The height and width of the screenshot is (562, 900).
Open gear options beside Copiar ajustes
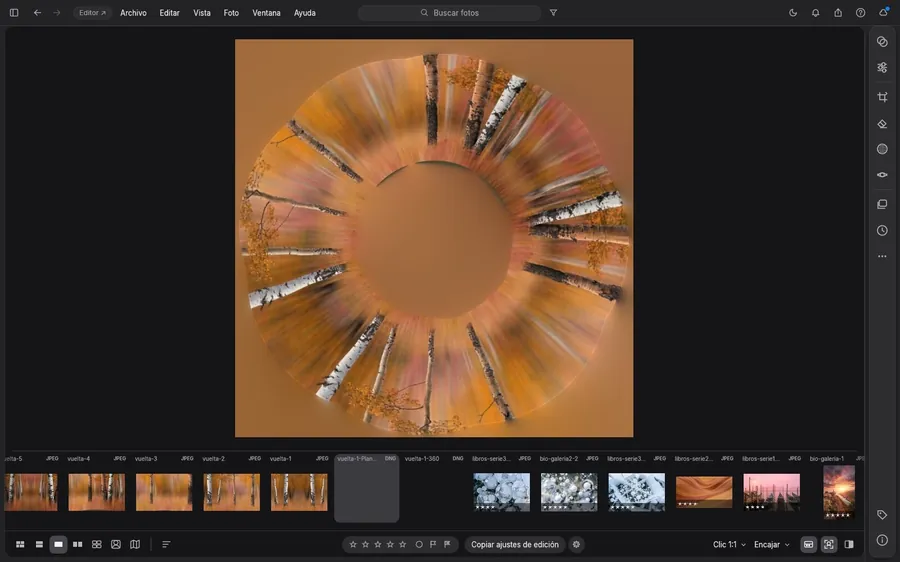576,544
